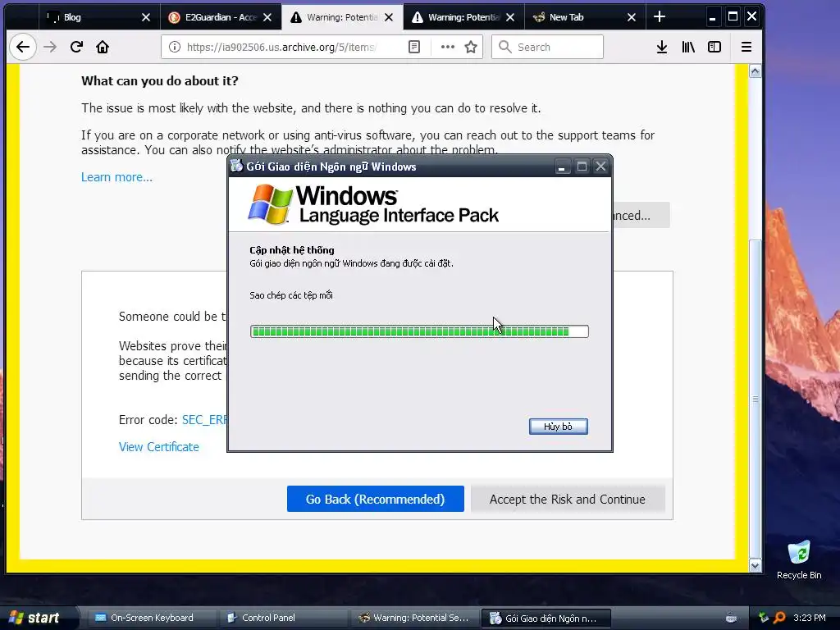Cancel installation with the Hủy bỏ button
The image size is (840, 630).
point(558,427)
